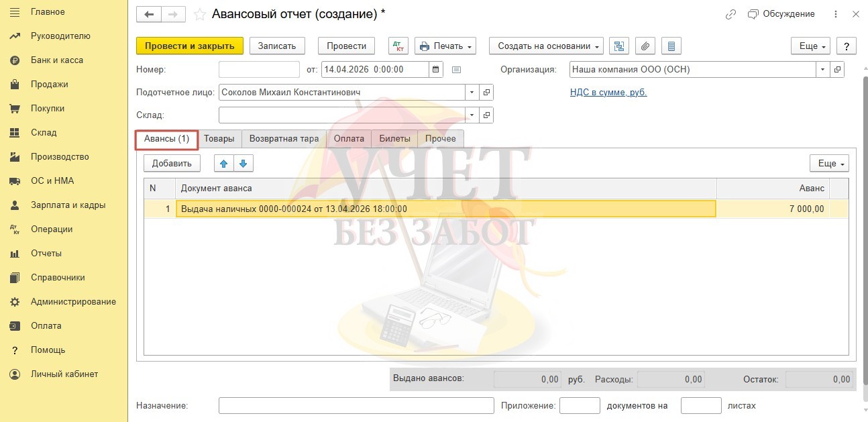Go back with the left arrow
868x422 pixels.
tap(149, 14)
